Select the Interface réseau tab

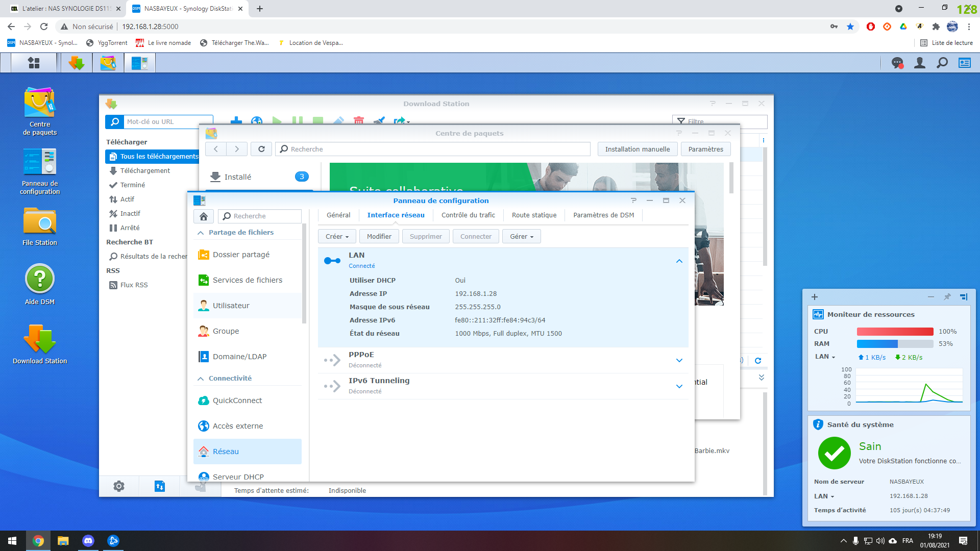(x=396, y=215)
